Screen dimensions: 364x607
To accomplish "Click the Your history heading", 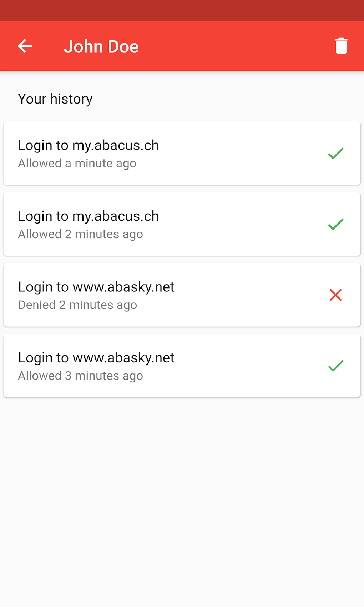I will click(55, 99).
